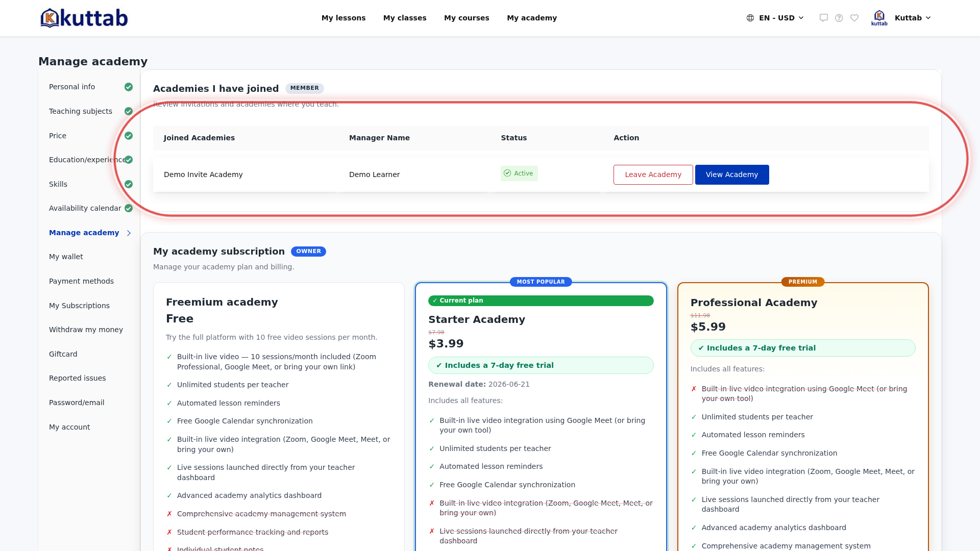The height and width of the screenshot is (551, 980).
Task: Click Manager Name column header
Action: pyautogui.click(x=379, y=138)
